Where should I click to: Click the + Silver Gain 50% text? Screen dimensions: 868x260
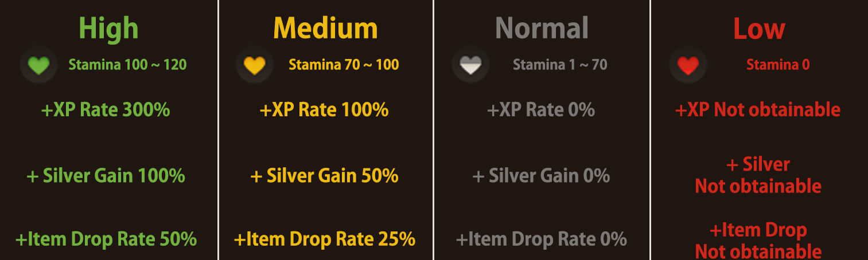(x=324, y=175)
